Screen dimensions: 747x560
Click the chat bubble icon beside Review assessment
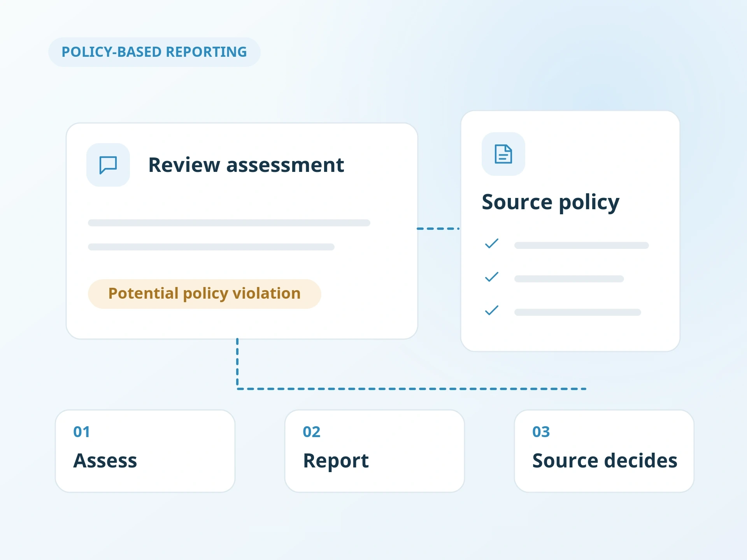click(108, 165)
